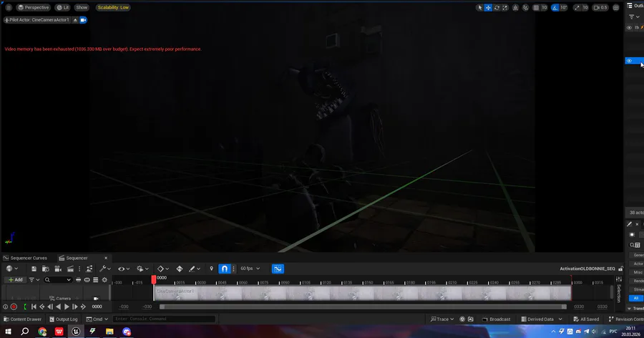The height and width of the screenshot is (338, 644).
Task: Open the keyframe options diamond menu
Action: point(163,269)
